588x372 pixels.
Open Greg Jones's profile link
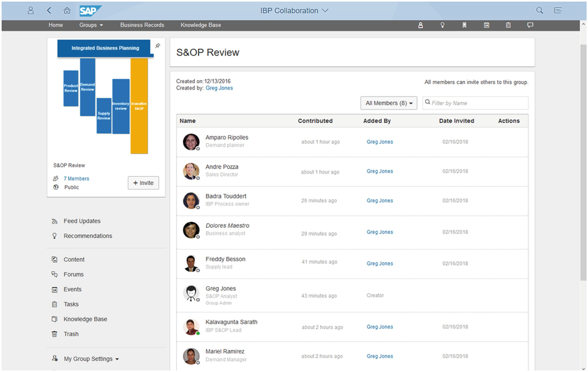pos(219,88)
